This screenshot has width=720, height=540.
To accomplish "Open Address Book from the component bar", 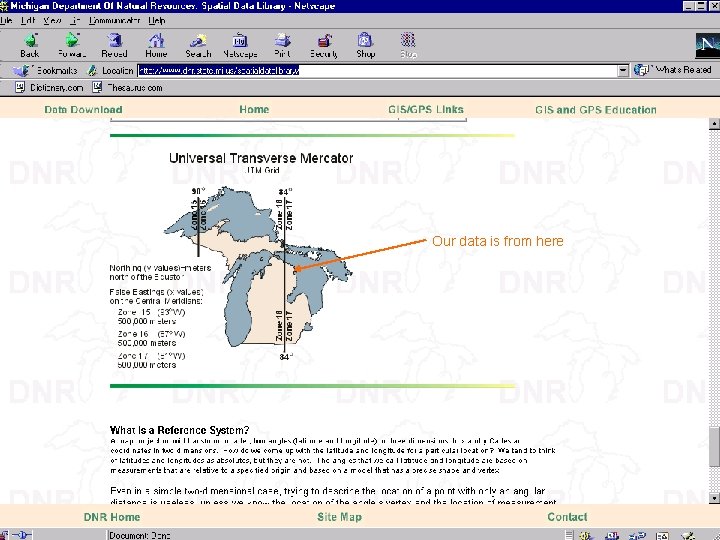I will pos(662,535).
